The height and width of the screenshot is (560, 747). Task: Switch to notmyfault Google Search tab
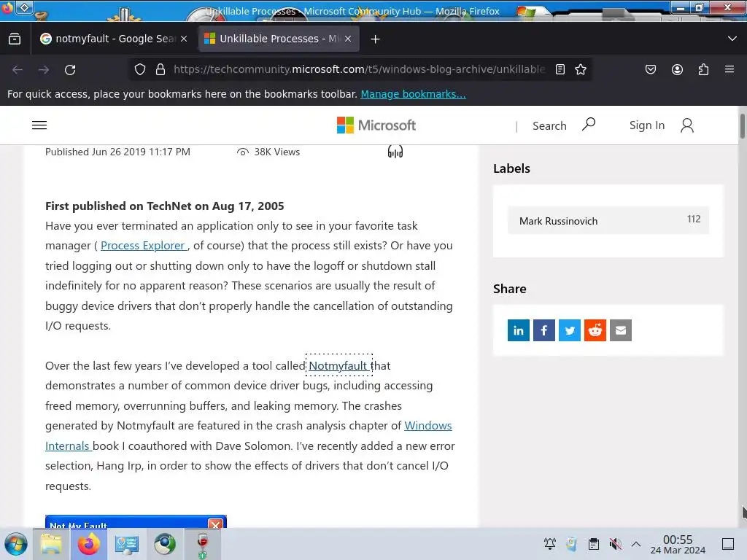click(115, 39)
